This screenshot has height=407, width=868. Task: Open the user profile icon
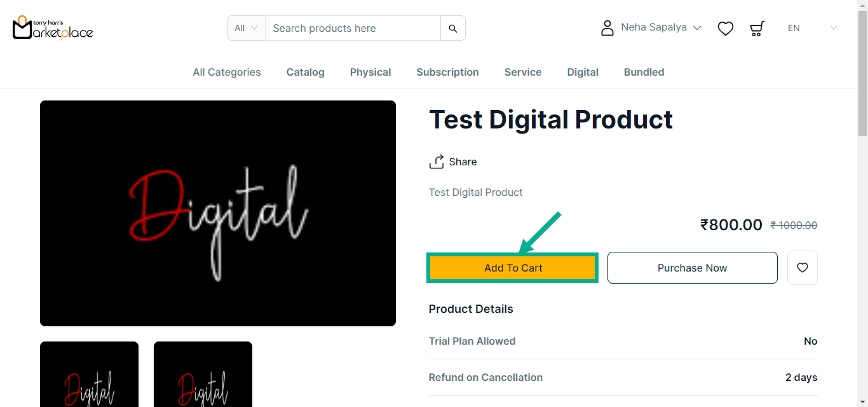(607, 28)
